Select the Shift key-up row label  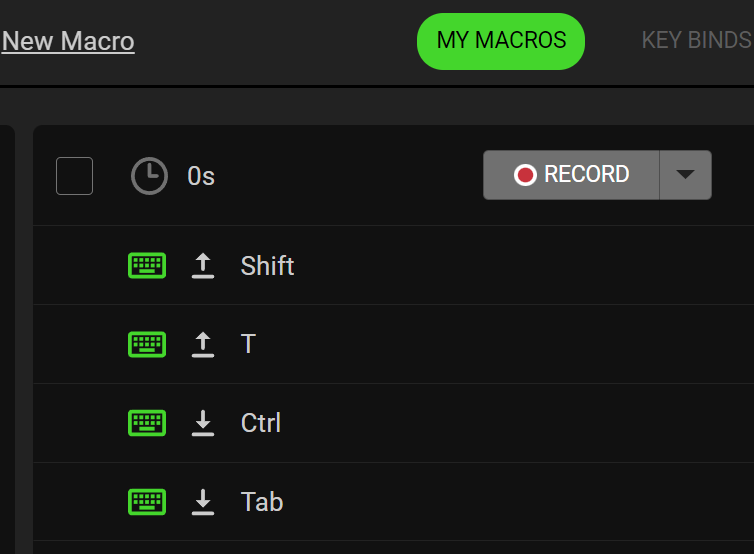tap(267, 266)
